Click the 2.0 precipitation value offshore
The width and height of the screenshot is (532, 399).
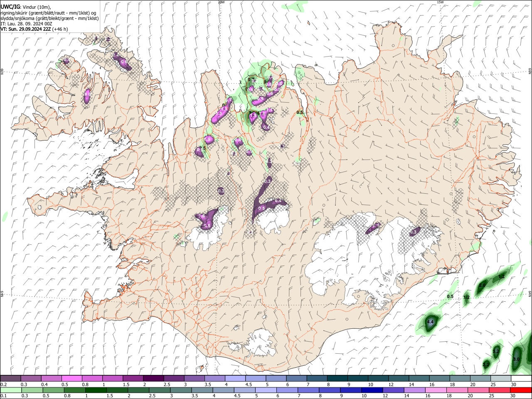(x=482, y=285)
